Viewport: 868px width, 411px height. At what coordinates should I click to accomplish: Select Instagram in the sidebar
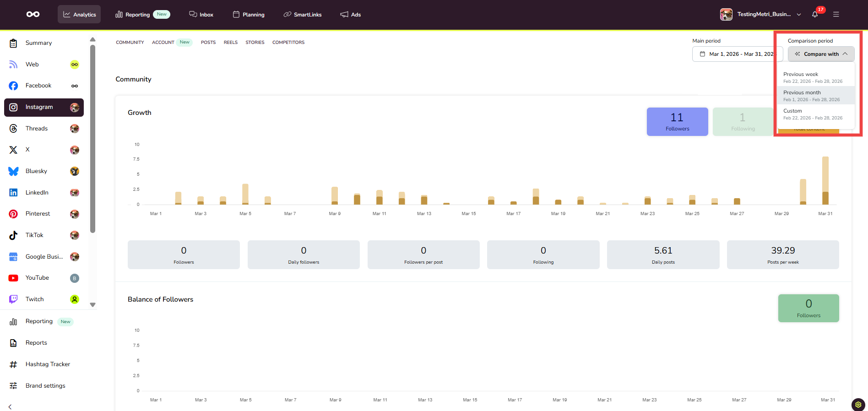[44, 107]
